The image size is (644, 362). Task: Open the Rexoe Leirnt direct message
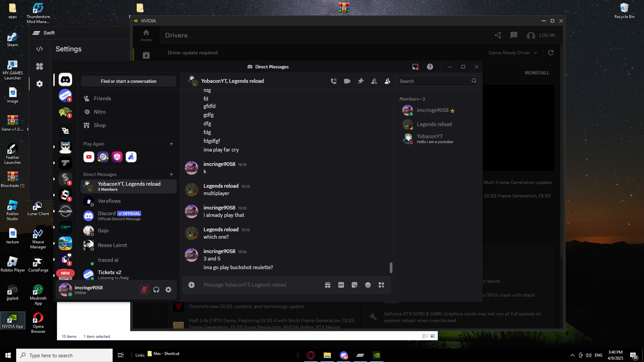click(x=128, y=245)
